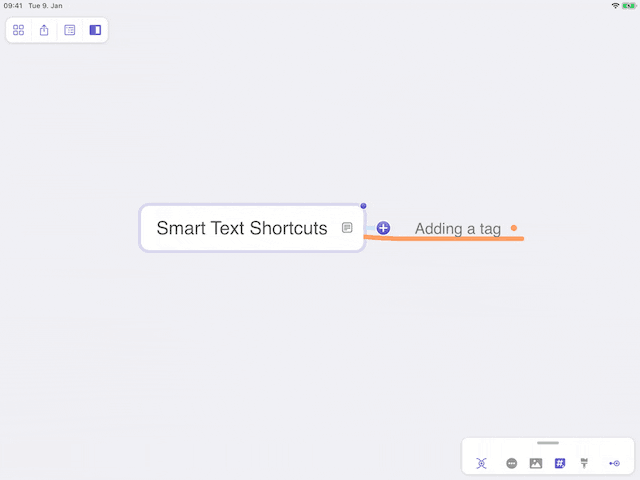Select the hashtag tag icon
640x480 pixels.
coord(560,463)
